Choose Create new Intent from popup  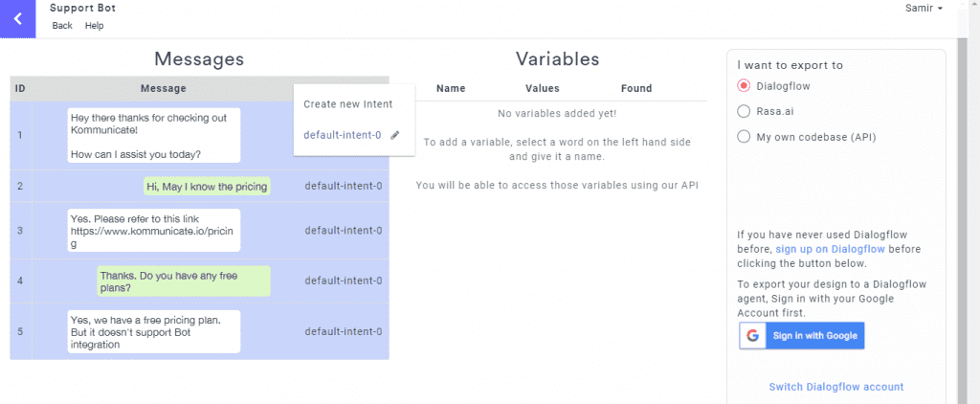coord(348,103)
